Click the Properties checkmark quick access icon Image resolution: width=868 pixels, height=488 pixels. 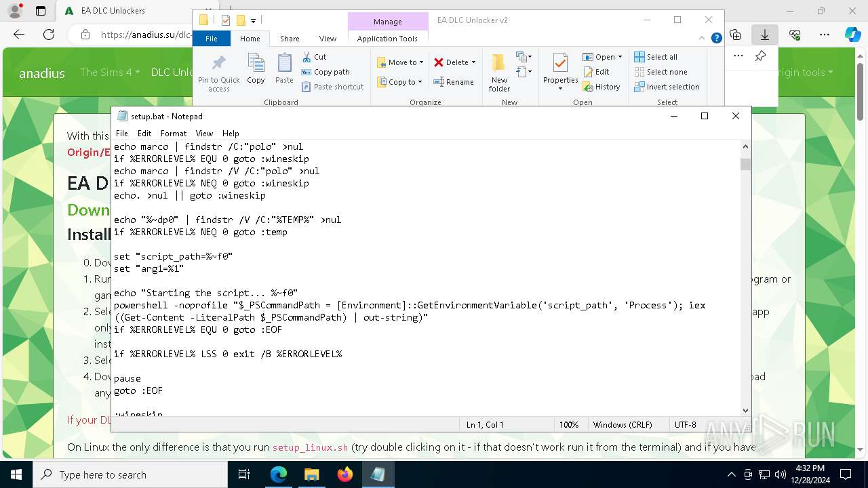point(226,20)
